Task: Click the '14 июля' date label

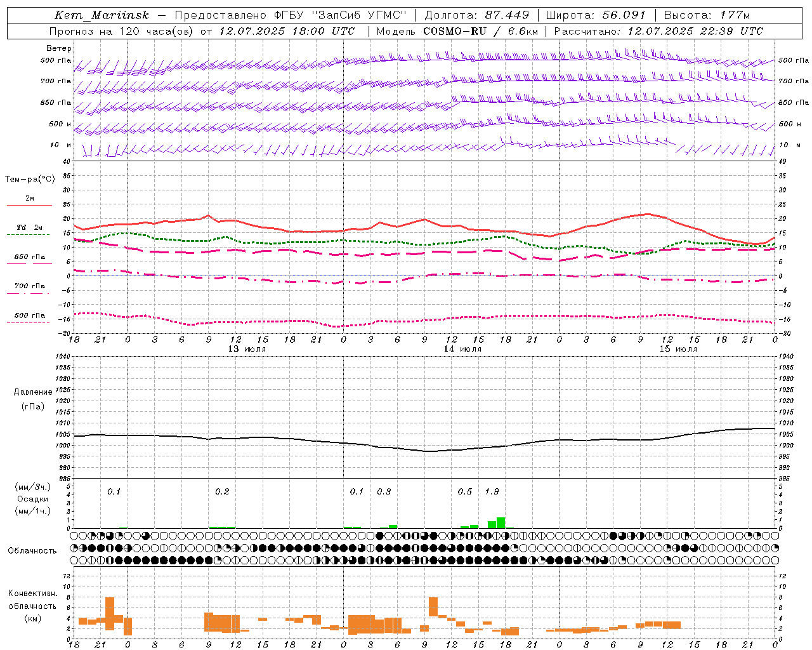Action: 462,349
